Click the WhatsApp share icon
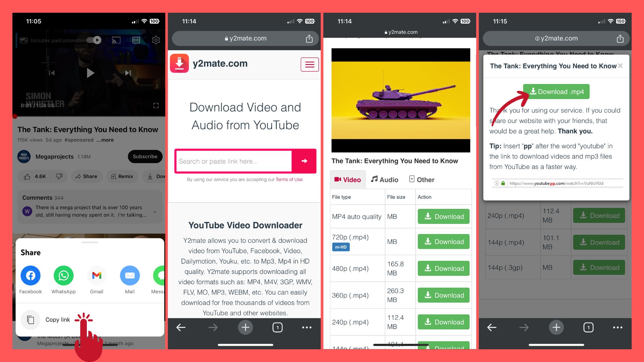 coord(63,276)
